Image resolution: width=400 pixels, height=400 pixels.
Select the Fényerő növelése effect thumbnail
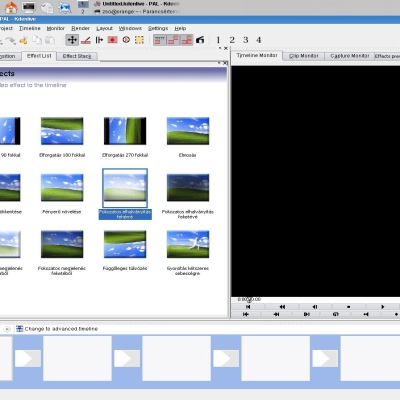pyautogui.click(x=62, y=188)
